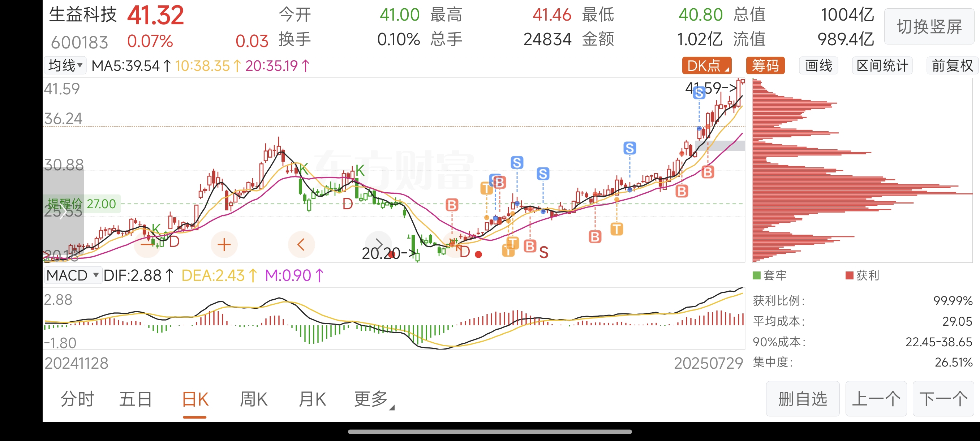The image size is (980, 441).
Task: Tap the red B marker at chart's far right
Action: [x=708, y=172]
